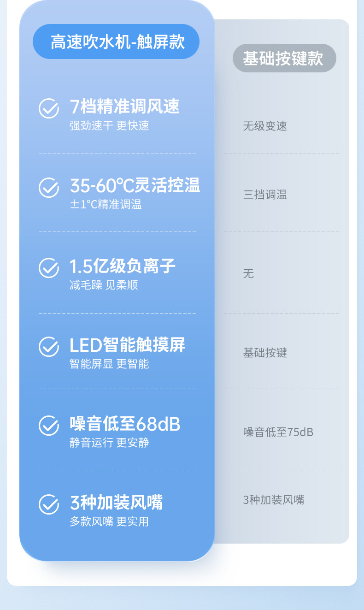Click the 强劲速干 更快速 subtitle

coord(109,126)
